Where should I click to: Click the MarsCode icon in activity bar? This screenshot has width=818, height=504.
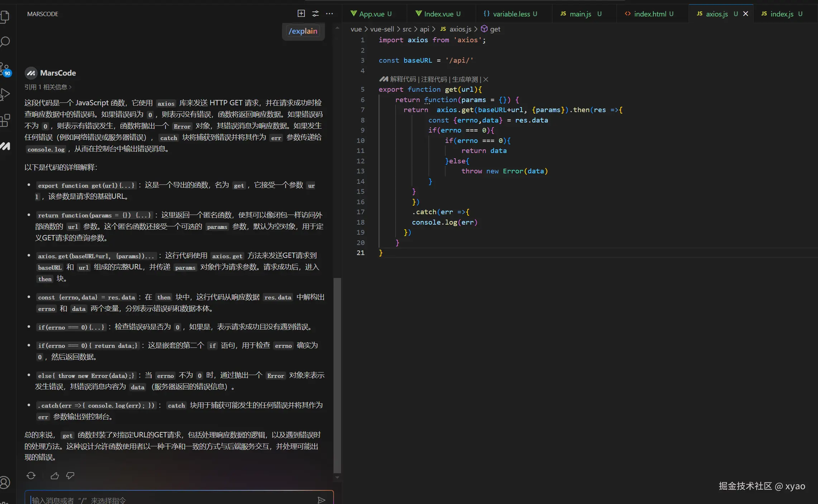(5, 146)
